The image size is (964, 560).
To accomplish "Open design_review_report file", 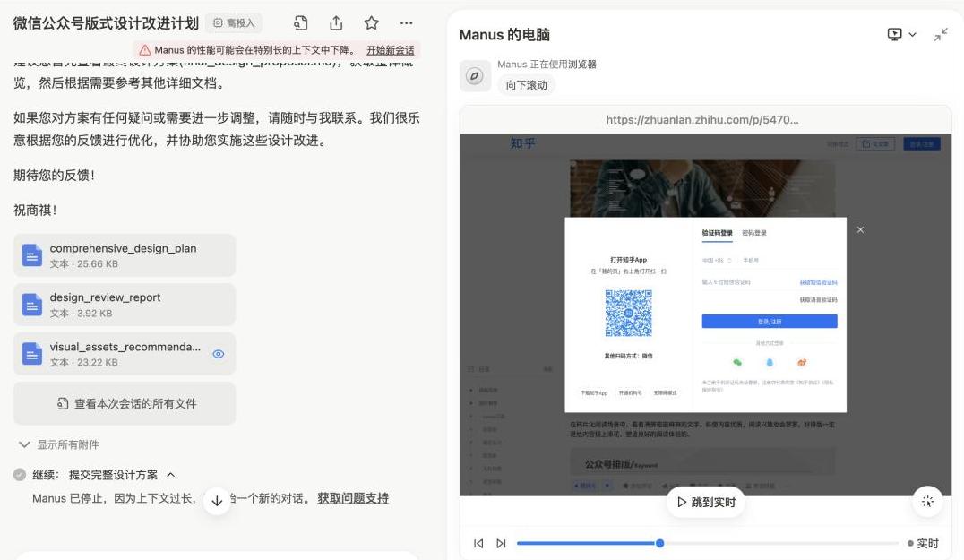I will click(125, 305).
